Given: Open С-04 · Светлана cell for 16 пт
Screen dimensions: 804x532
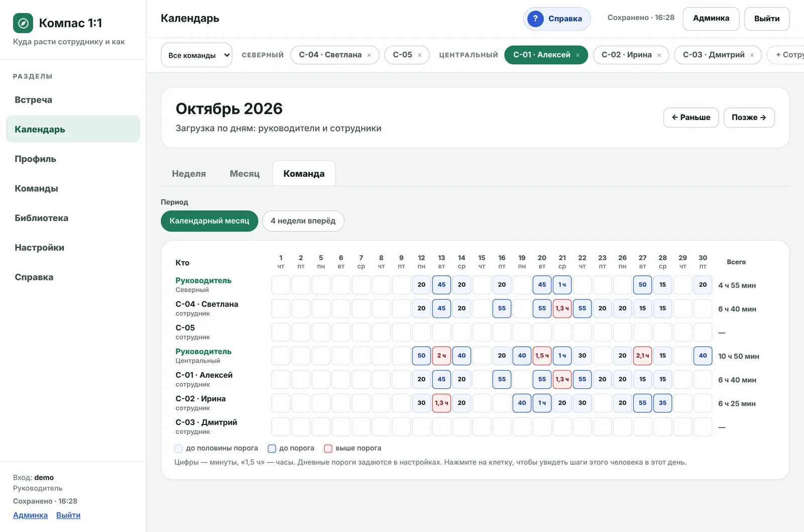Looking at the screenshot, I should coord(502,308).
